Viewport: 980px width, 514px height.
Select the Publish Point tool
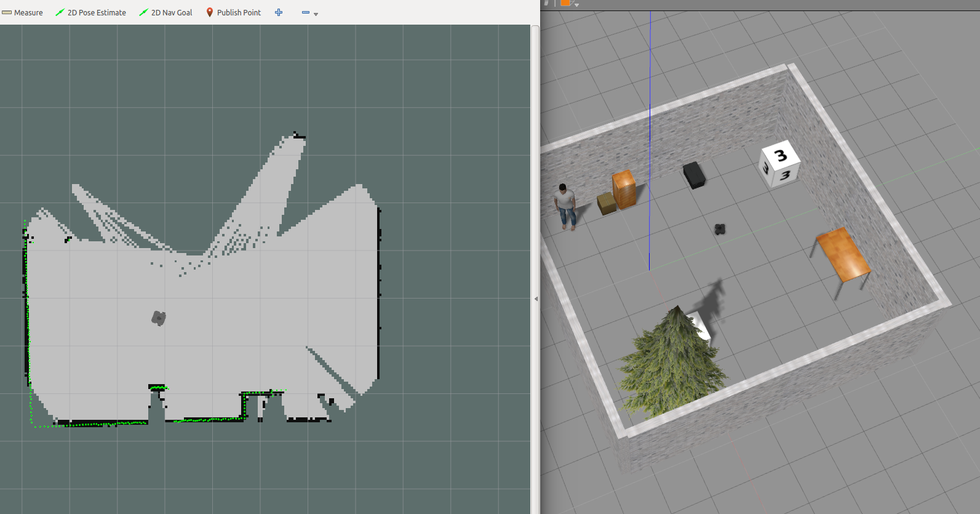[233, 12]
